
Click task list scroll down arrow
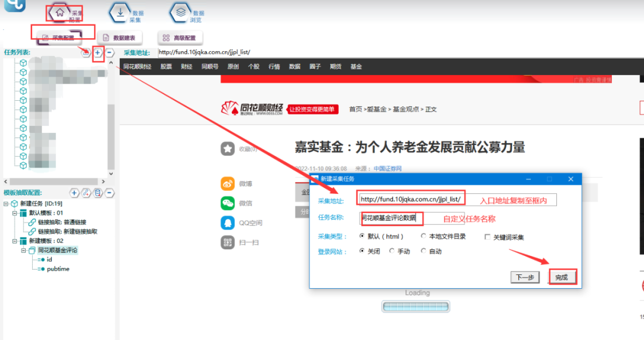click(x=111, y=174)
